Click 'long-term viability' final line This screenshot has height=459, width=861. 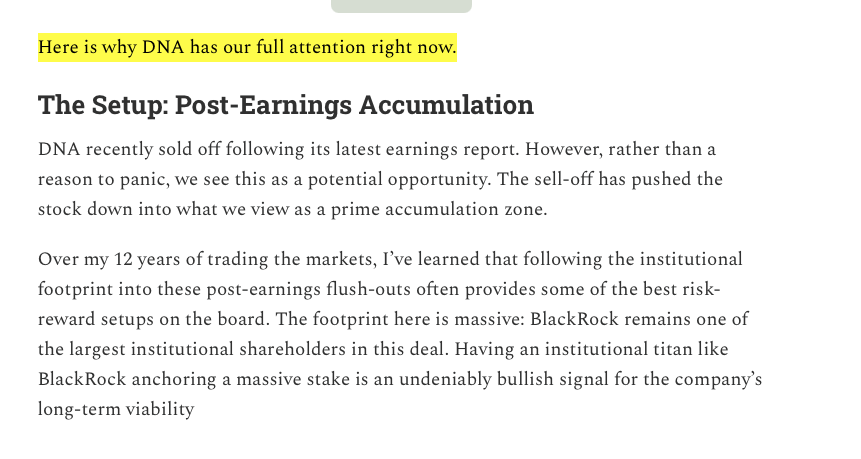pos(116,410)
